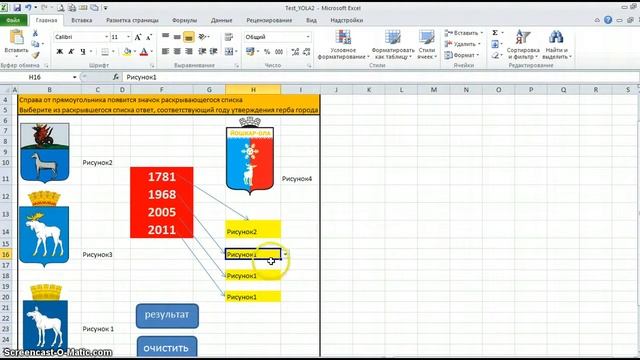This screenshot has width=640, height=360.
Task: Click the Йошкар-Ола coat of arms image
Action: 250,156
